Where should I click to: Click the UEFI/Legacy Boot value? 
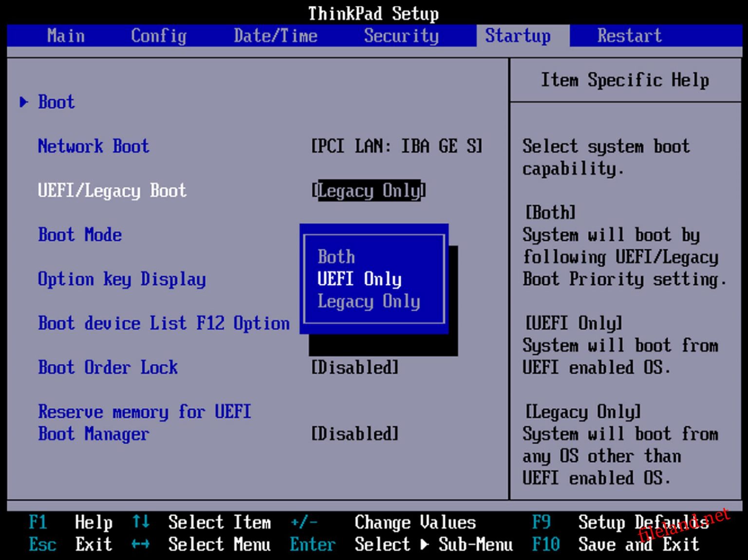click(369, 190)
